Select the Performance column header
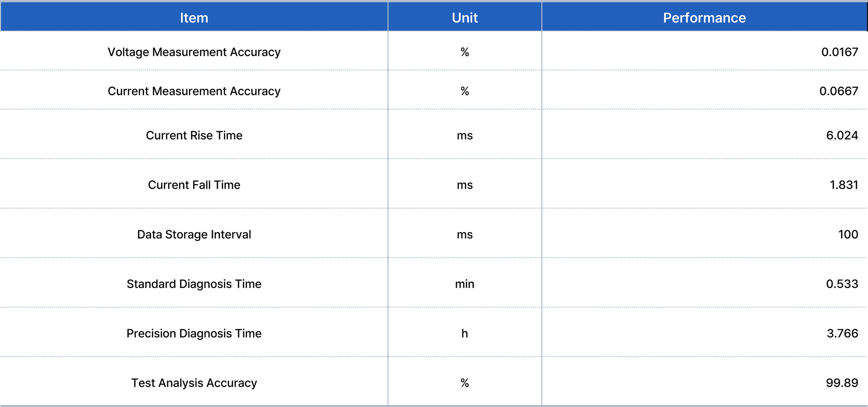The image size is (868, 407). pyautogui.click(x=704, y=18)
